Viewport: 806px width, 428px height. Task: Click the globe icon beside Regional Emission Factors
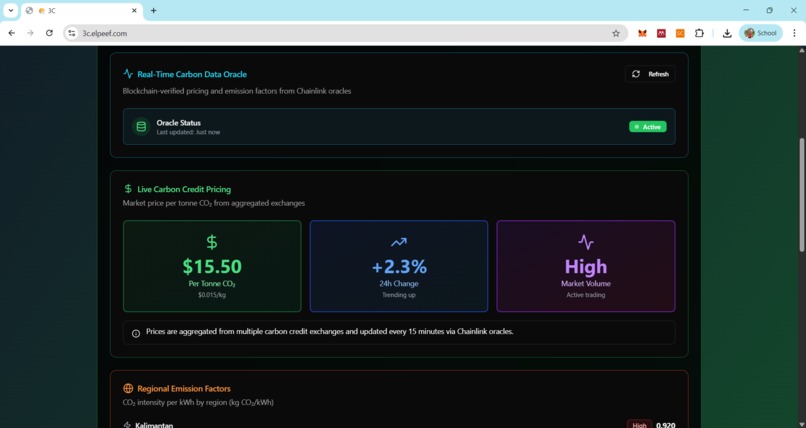pos(128,388)
